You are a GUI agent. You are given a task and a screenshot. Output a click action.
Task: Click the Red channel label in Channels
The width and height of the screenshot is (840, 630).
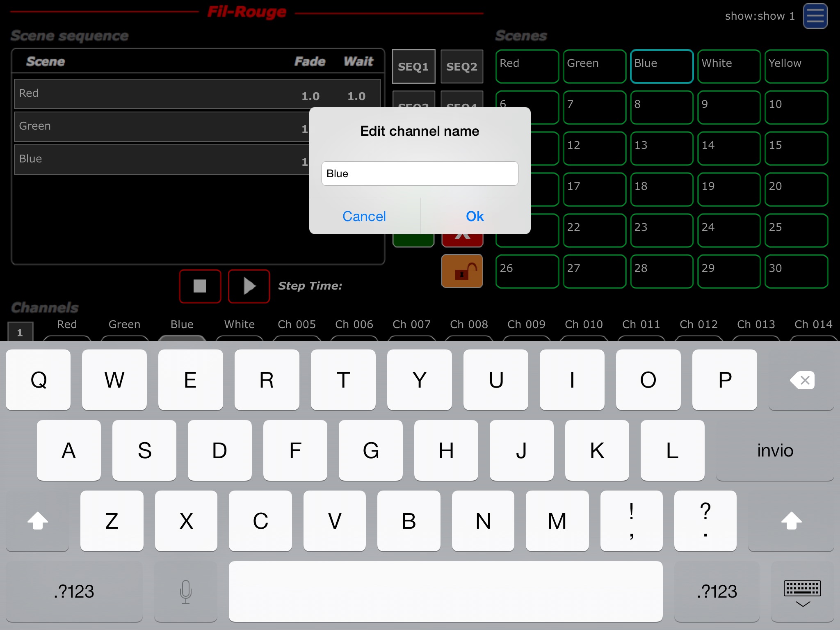click(x=66, y=325)
